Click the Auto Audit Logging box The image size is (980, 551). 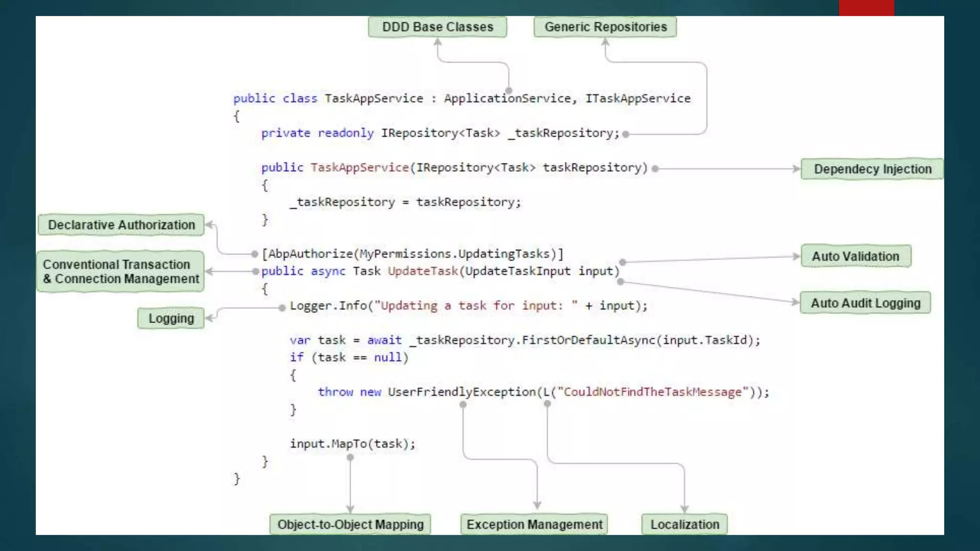[x=865, y=303]
